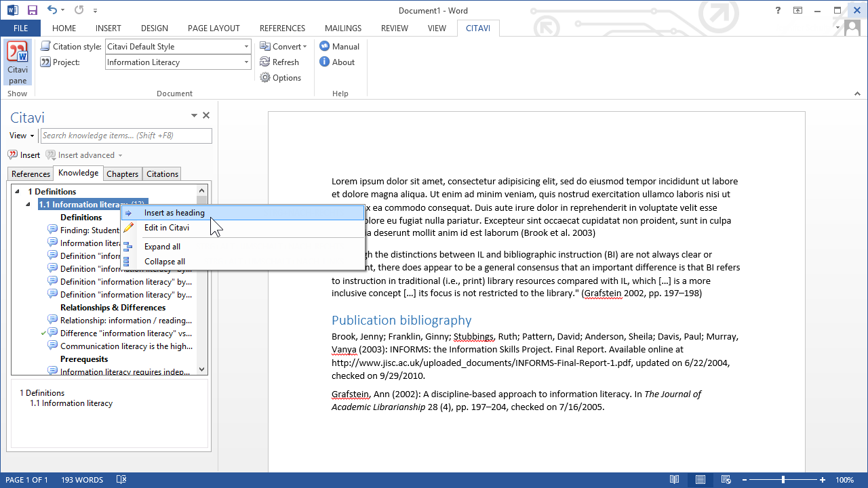Switch to the PAGE LAYOUT tab
This screenshot has height=488, width=868.
[214, 28]
